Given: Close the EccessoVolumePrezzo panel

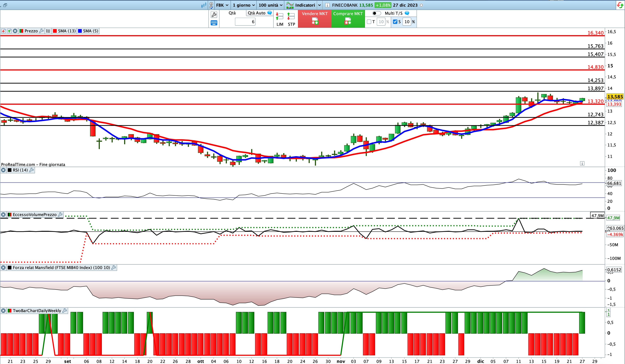Looking at the screenshot, I should (x=3, y=215).
